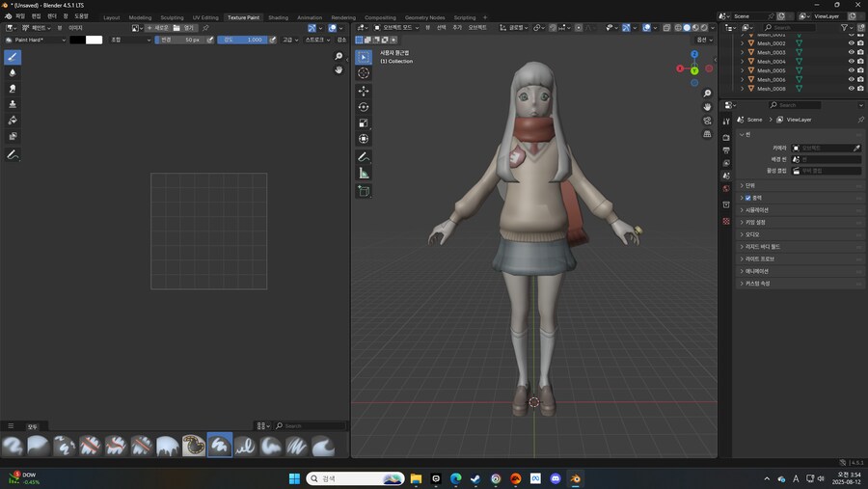The width and height of the screenshot is (868, 489).
Task: Hide Mesh_0002 in viewport via eye icon
Action: click(x=852, y=43)
